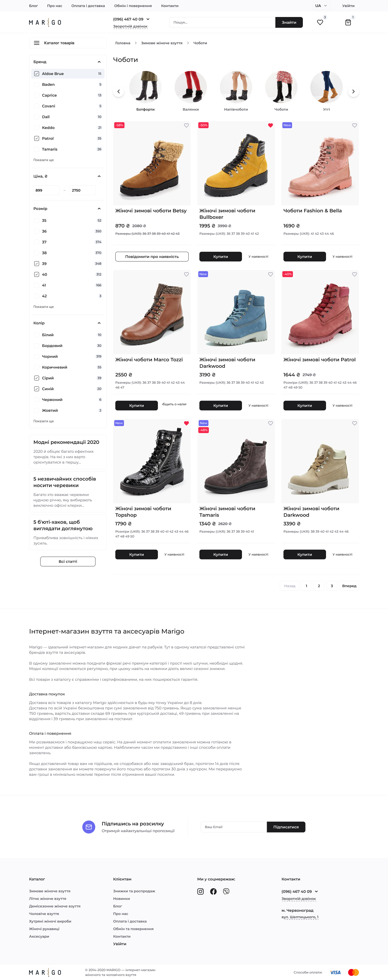Click Купити for Bullboxer boots
This screenshot has height=980, width=388.
pyautogui.click(x=220, y=256)
